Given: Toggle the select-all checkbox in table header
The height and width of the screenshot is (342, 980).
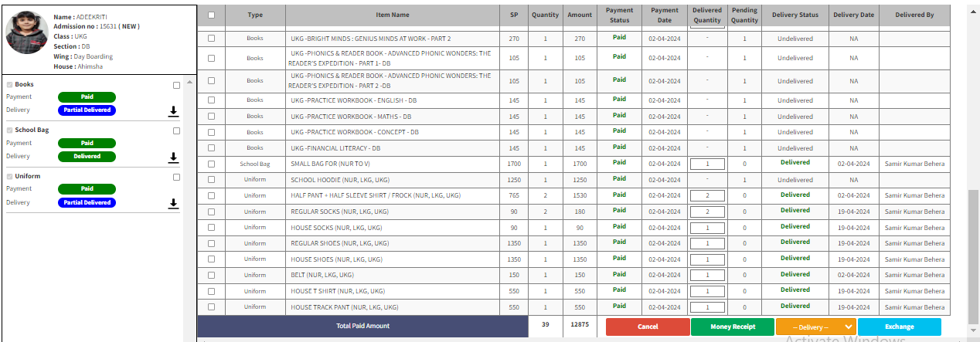Looking at the screenshot, I should click(212, 15).
